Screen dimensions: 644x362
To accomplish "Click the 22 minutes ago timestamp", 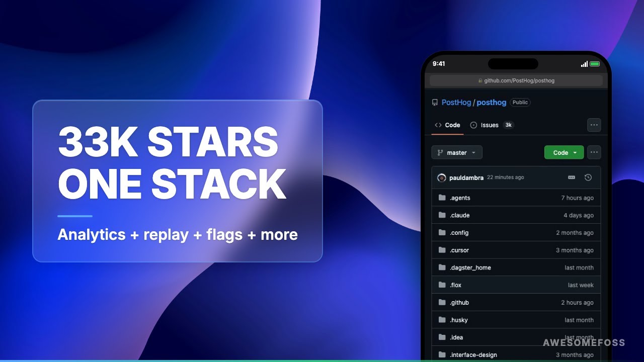I will click(506, 177).
